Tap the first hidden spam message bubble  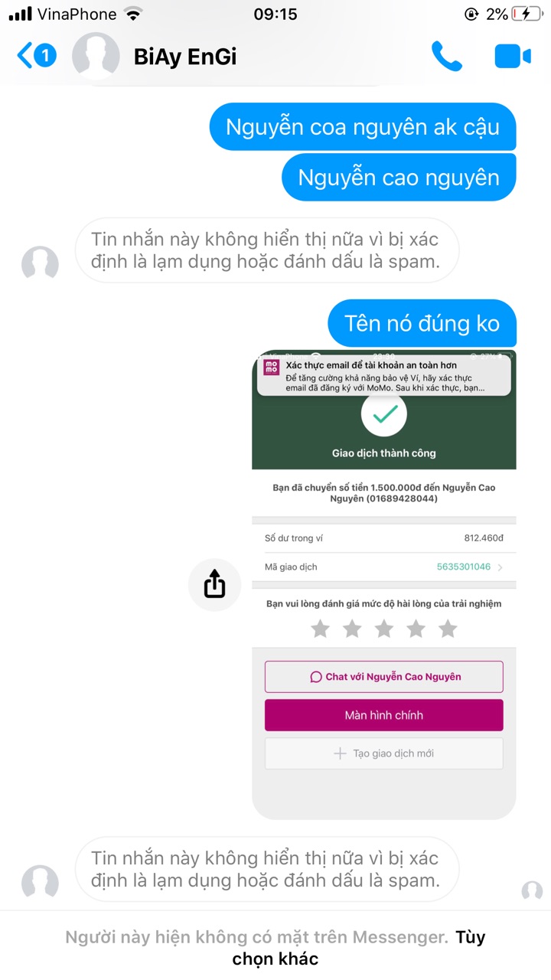266,250
